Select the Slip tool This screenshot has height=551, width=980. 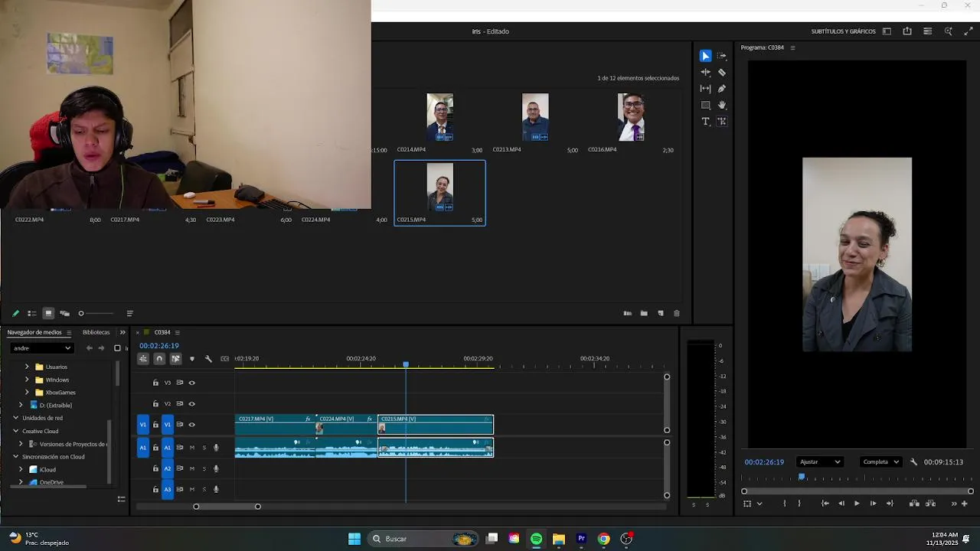[x=705, y=88]
